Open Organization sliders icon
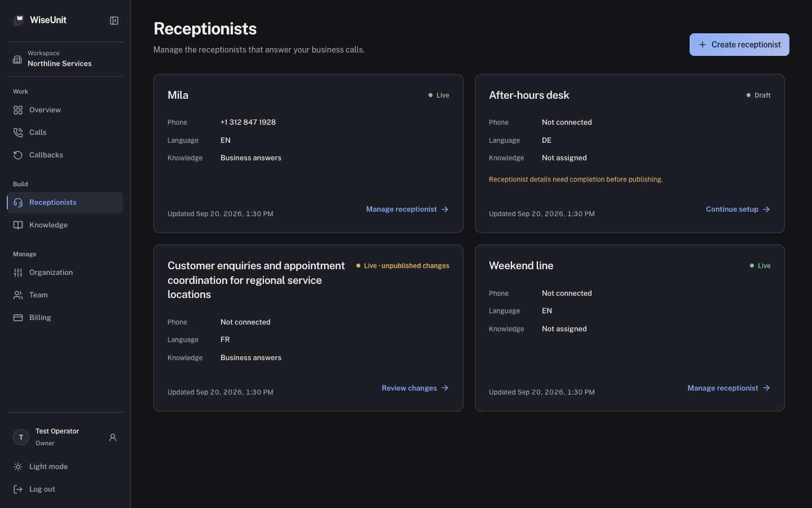The height and width of the screenshot is (508, 812). 18,273
